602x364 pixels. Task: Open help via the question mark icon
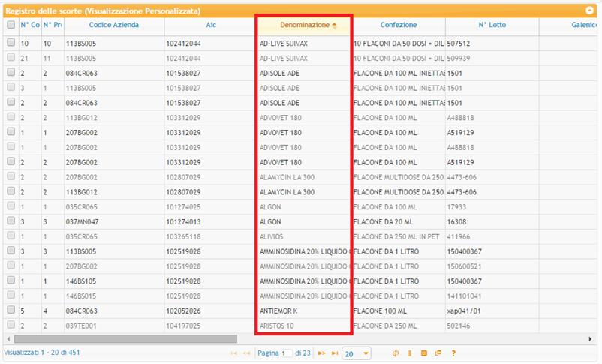click(453, 353)
